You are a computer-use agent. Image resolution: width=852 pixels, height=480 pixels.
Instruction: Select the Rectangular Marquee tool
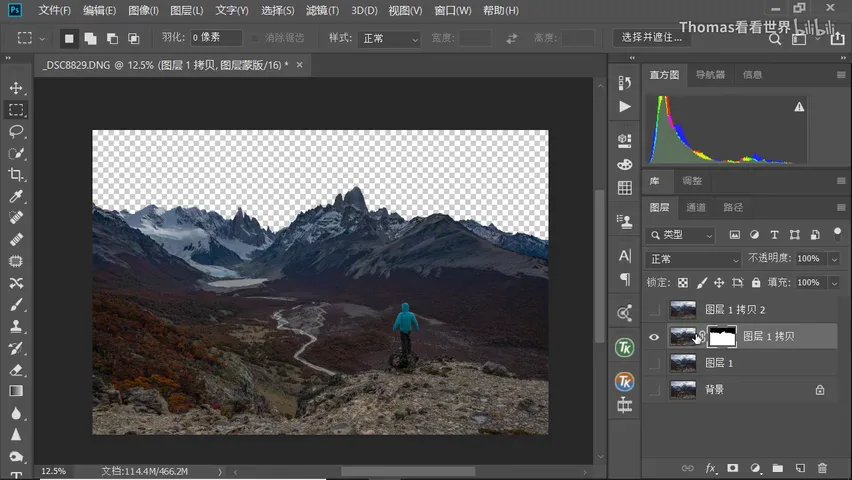coord(16,110)
